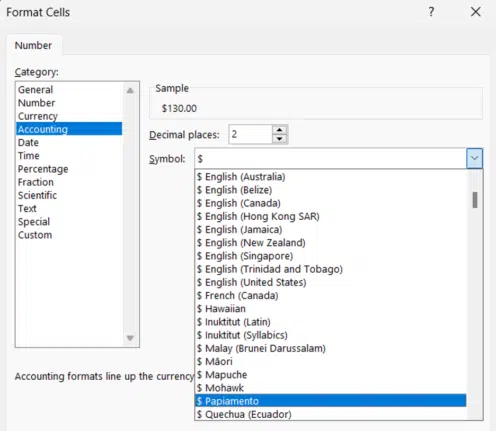
Task: Collapse the Symbol dropdown arrow
Action: point(474,158)
